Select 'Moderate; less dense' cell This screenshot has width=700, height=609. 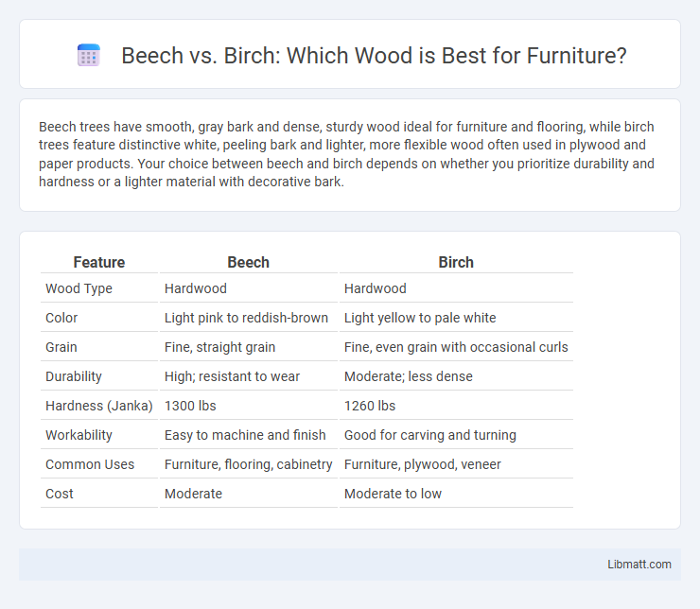pyautogui.click(x=408, y=376)
